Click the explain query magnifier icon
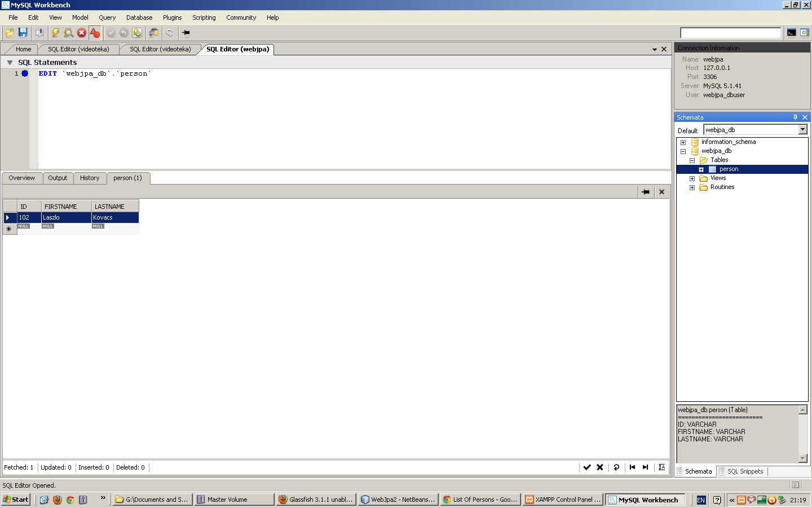The image size is (812, 508). 68,33
